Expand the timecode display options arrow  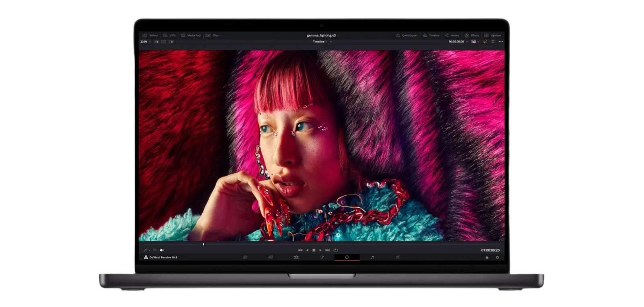pyautogui.click(x=467, y=41)
